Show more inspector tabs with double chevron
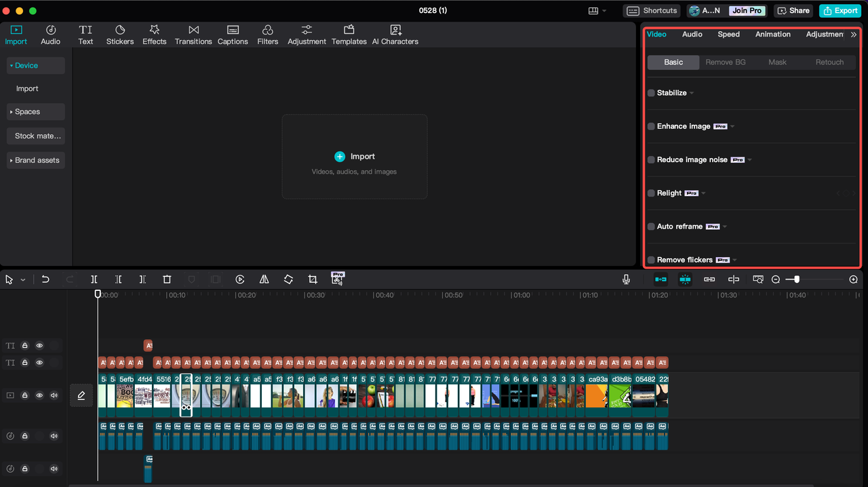868x487 pixels. click(x=853, y=35)
